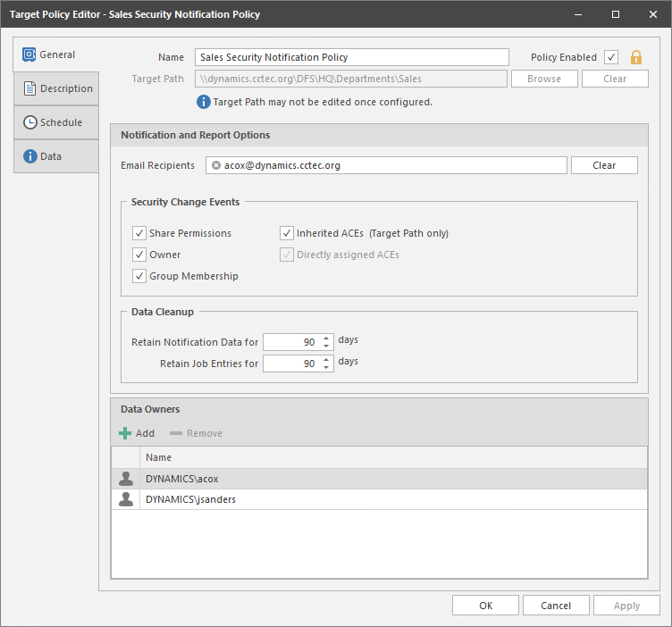Toggle the Policy Enabled checkbox
The width and height of the screenshot is (672, 627).
click(611, 57)
